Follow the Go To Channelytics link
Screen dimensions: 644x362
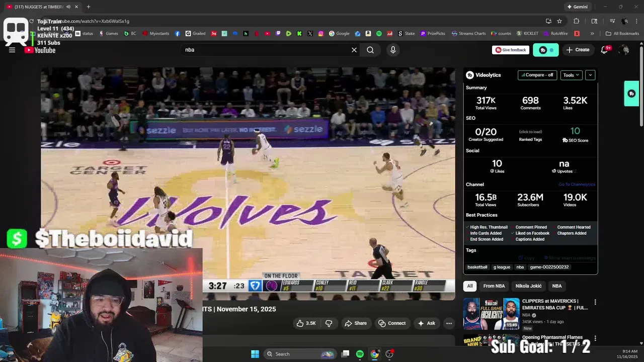(577, 185)
